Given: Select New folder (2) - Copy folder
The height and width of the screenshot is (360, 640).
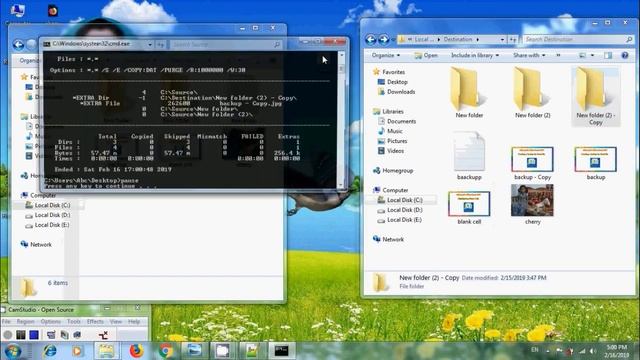Looking at the screenshot, I should click(x=596, y=97).
